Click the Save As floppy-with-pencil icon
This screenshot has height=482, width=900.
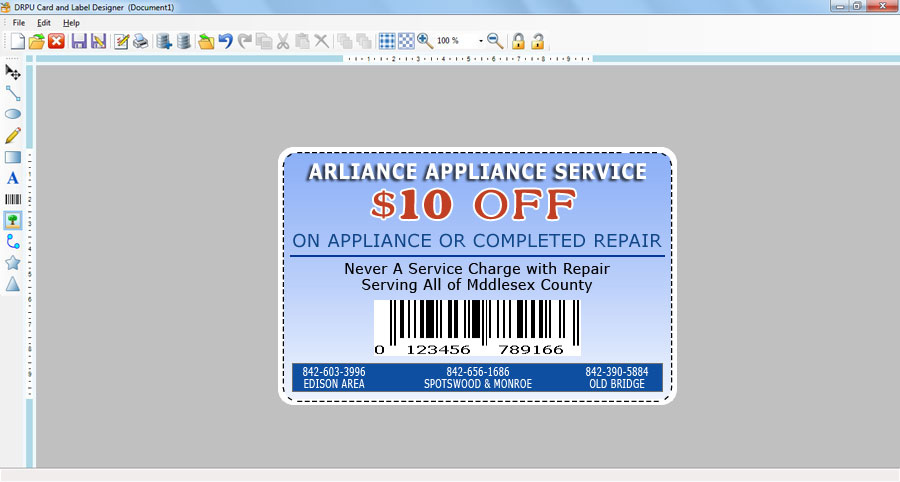click(x=99, y=41)
